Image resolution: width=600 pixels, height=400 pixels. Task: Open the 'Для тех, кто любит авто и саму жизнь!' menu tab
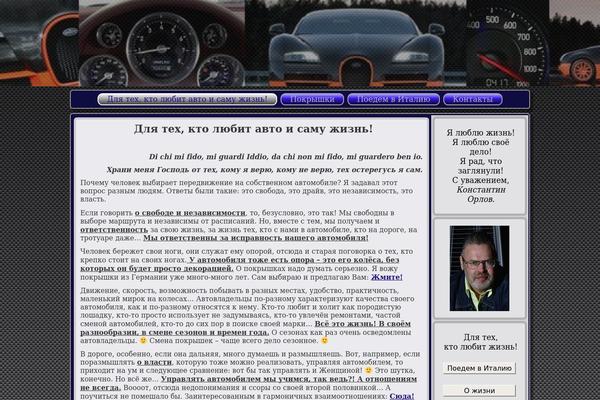click(x=187, y=99)
